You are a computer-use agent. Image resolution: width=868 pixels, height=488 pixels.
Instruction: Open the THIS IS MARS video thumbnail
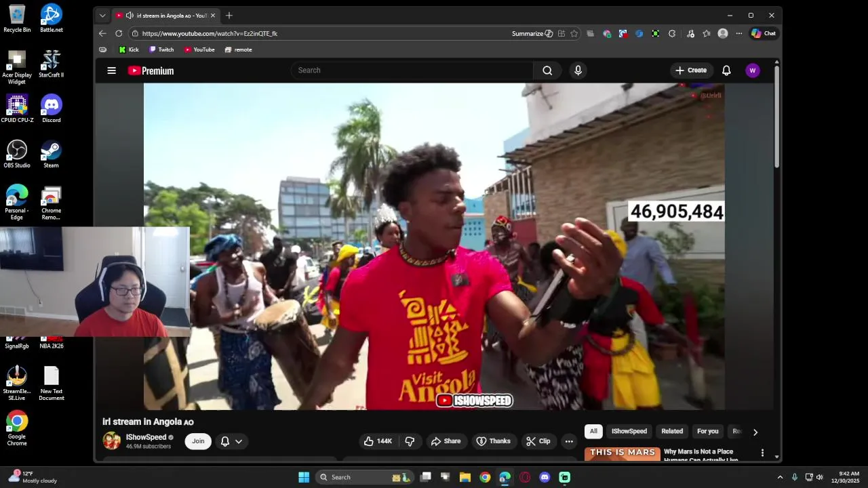(623, 453)
